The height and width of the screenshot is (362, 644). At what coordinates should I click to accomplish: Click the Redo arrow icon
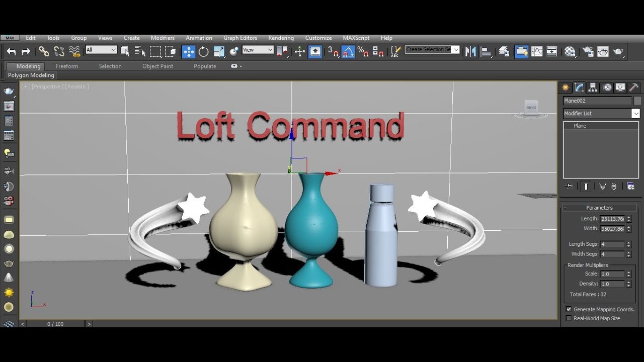[26, 51]
